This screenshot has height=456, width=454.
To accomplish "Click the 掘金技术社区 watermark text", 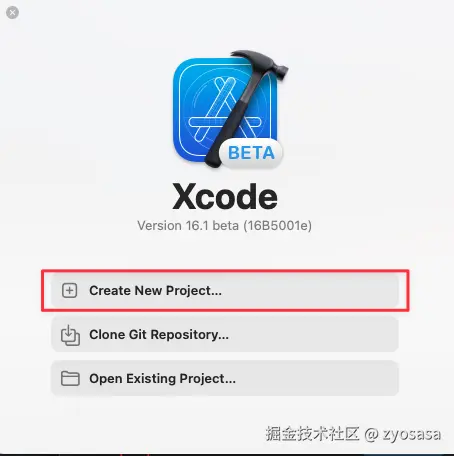I will click(x=312, y=434).
